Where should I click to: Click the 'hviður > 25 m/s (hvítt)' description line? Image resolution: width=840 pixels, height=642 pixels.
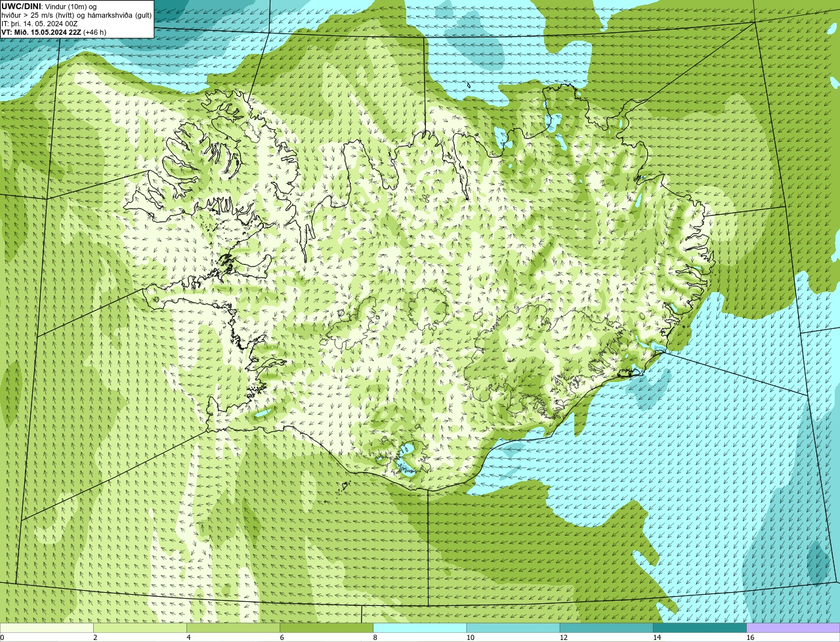pyautogui.click(x=76, y=14)
